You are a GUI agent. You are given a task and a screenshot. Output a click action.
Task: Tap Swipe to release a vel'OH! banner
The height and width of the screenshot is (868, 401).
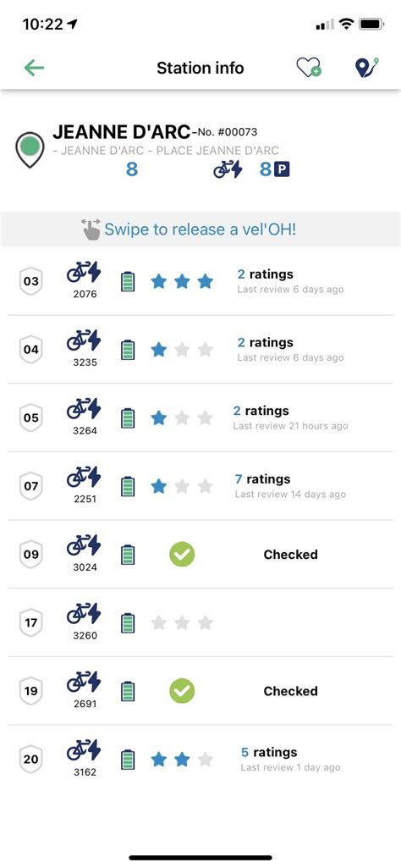pos(200,229)
